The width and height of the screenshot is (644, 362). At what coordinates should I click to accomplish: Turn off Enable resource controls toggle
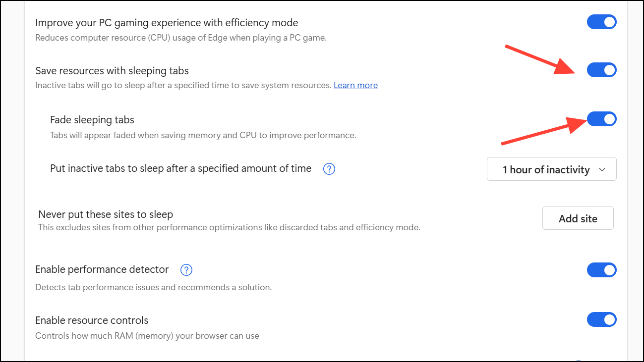601,320
